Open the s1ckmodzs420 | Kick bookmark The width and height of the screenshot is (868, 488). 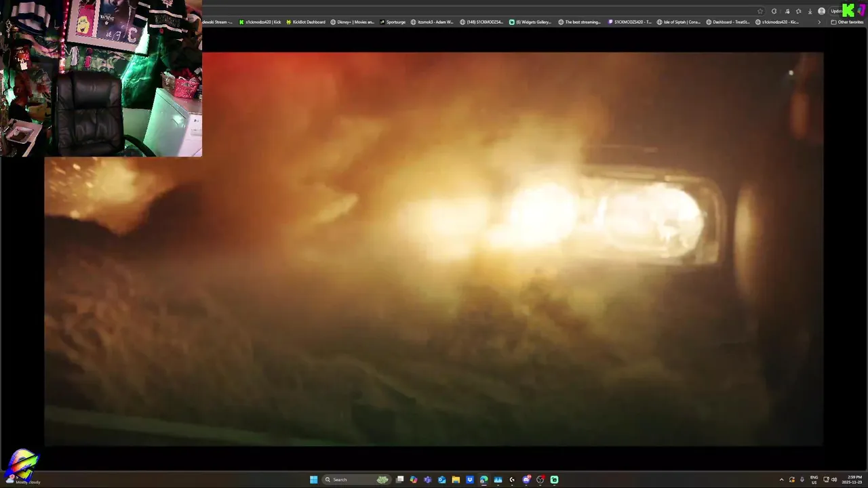coord(260,22)
